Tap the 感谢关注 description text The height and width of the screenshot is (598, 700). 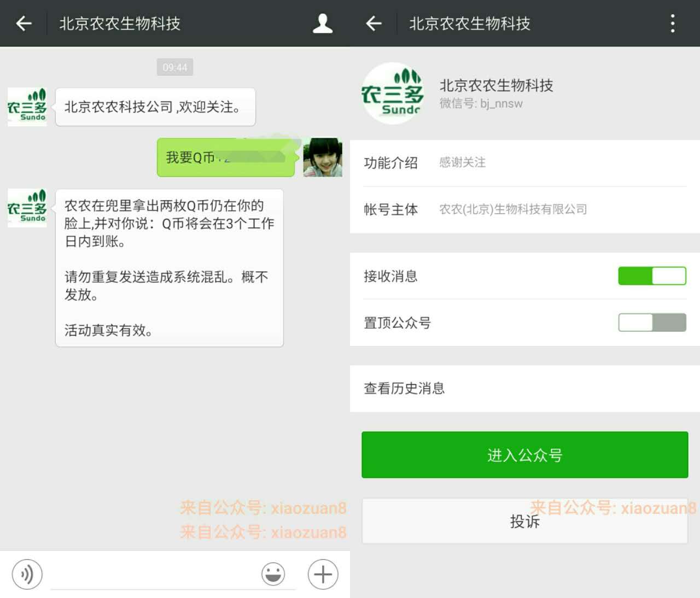point(463,162)
